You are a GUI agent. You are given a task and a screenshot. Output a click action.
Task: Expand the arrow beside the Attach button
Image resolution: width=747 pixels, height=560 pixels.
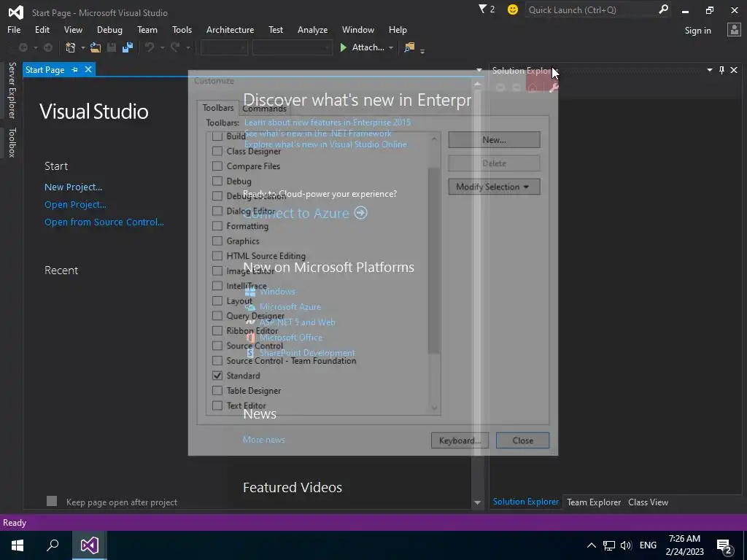coord(391,47)
